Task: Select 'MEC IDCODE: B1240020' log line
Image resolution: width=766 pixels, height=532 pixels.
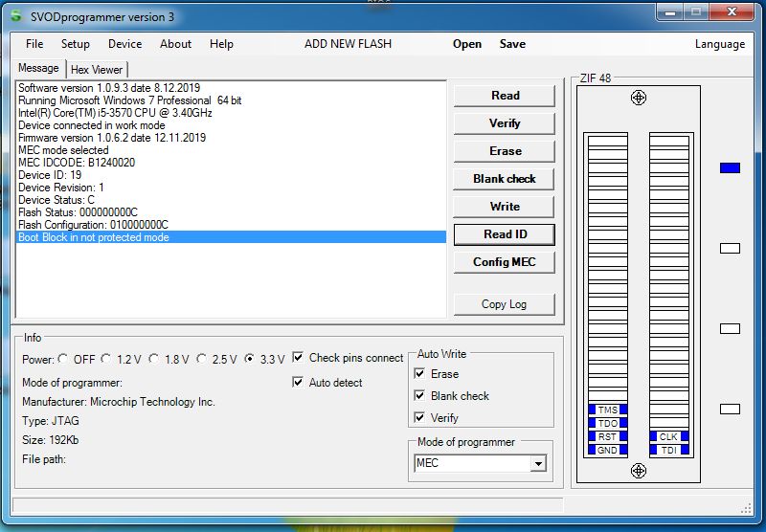Action: [231, 163]
